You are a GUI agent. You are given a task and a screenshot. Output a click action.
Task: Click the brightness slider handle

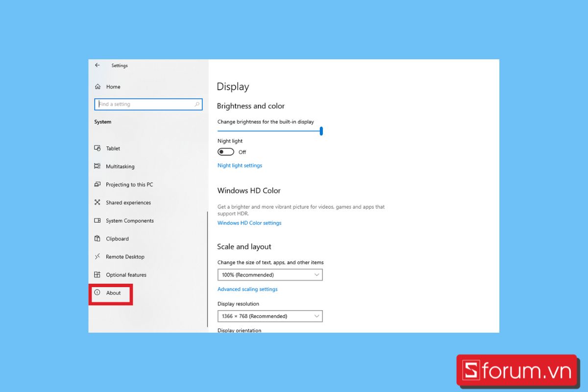(321, 131)
